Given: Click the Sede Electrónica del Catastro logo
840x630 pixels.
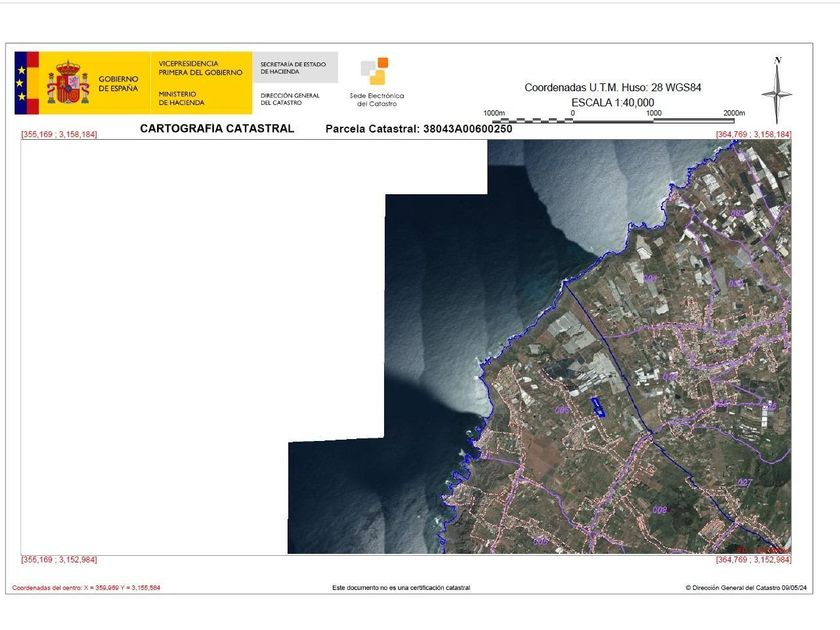Looking at the screenshot, I should (x=374, y=71).
